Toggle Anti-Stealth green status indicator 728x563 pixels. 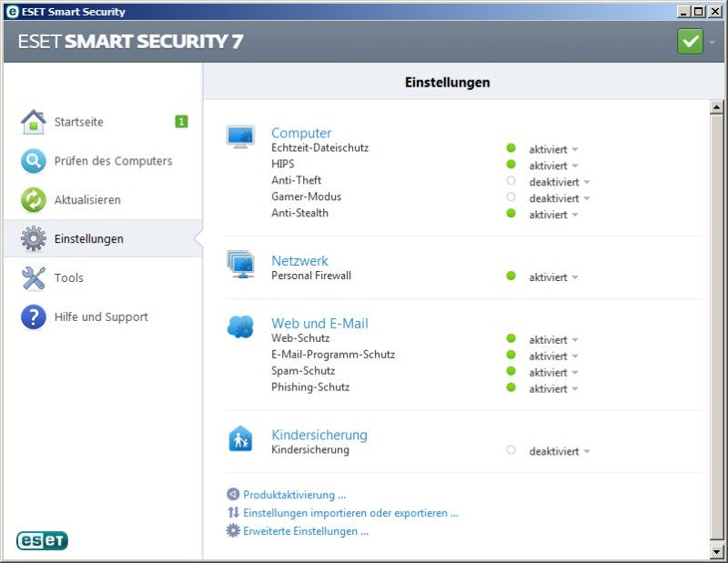511,213
